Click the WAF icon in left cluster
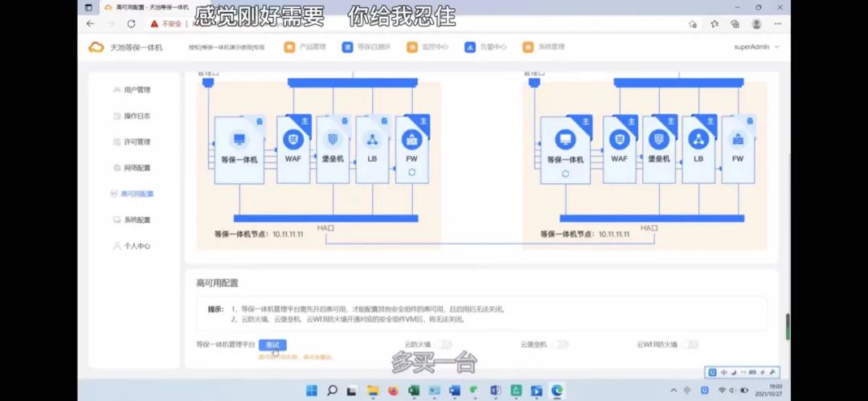The width and height of the screenshot is (868, 401). [293, 139]
